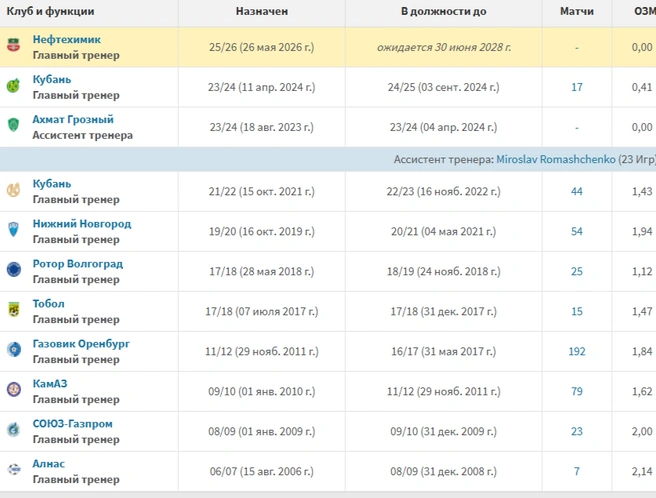Click the 192 matches count link

coord(577,352)
